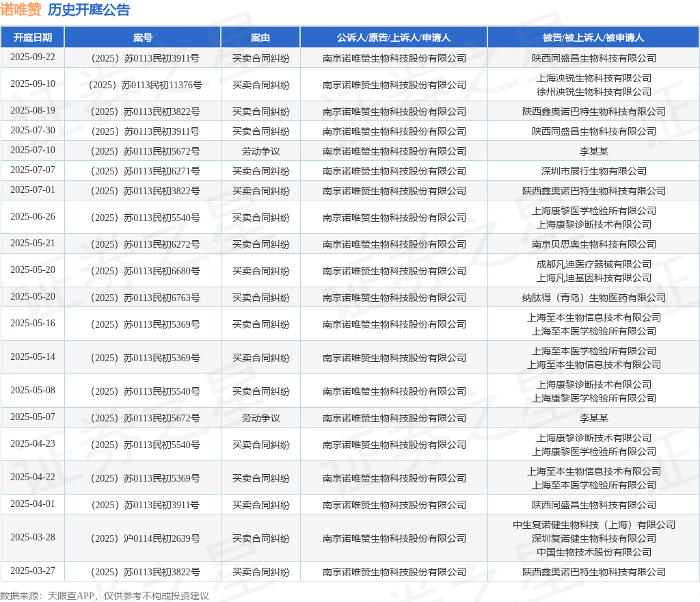
Task: Select date cell 2025-07-30
Action: (x=33, y=131)
